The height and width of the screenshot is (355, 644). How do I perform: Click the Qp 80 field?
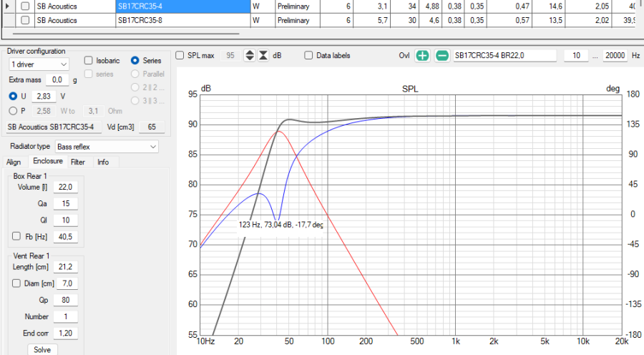65,300
